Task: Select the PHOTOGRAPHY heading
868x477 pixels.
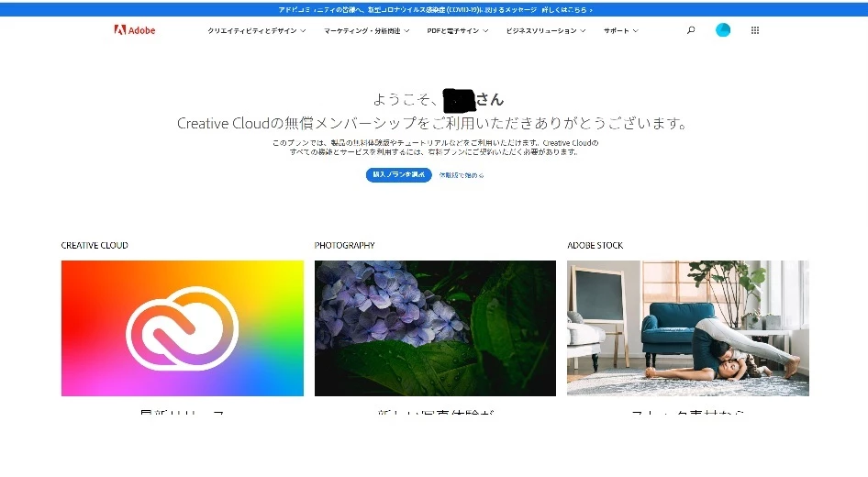Action: 344,245
